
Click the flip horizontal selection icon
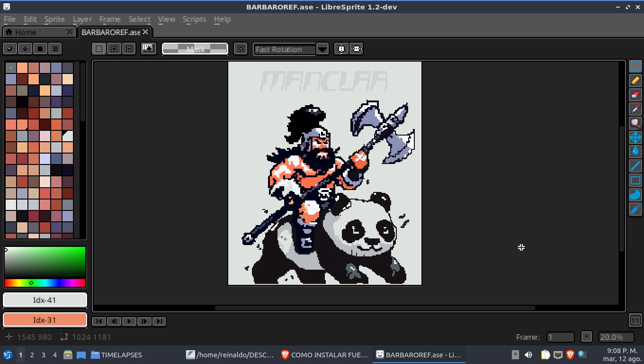[341, 48]
